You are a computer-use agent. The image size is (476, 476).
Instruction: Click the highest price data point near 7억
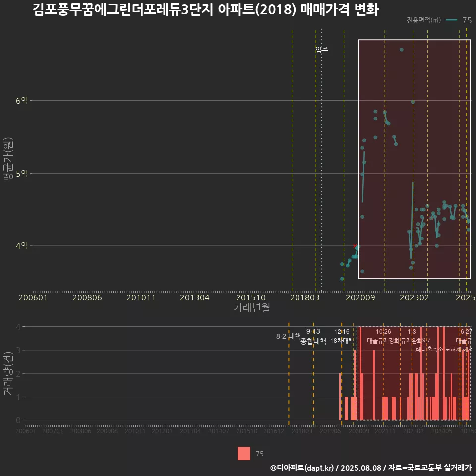pyautogui.click(x=401, y=50)
